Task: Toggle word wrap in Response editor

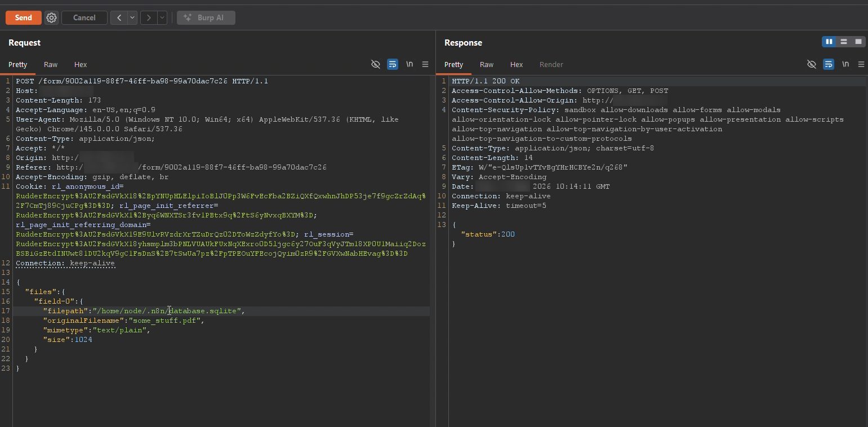Action: [x=829, y=64]
